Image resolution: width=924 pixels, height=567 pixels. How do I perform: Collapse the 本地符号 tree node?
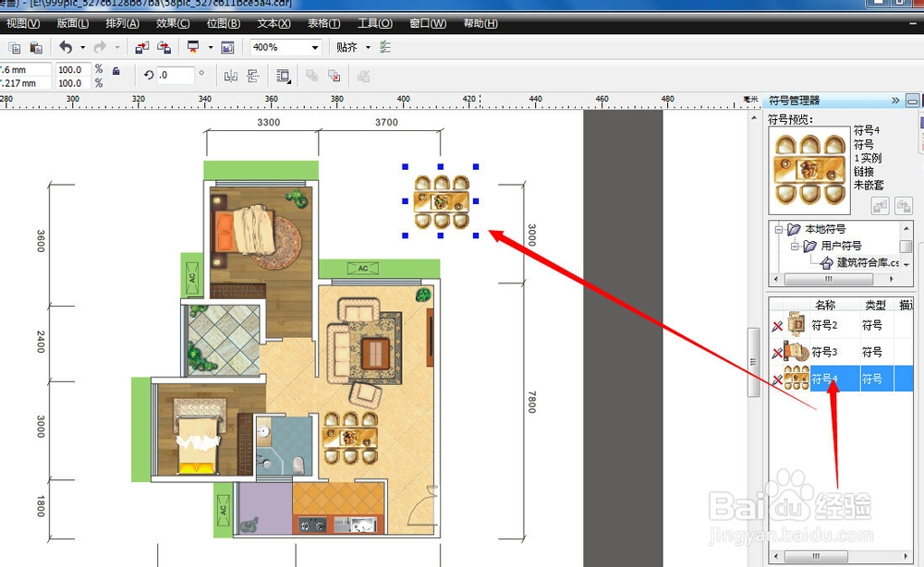click(778, 229)
